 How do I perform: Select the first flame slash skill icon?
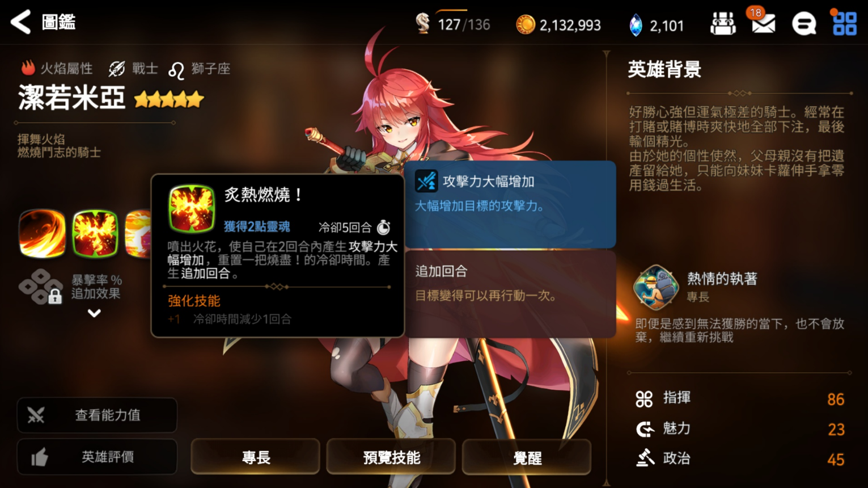42,234
